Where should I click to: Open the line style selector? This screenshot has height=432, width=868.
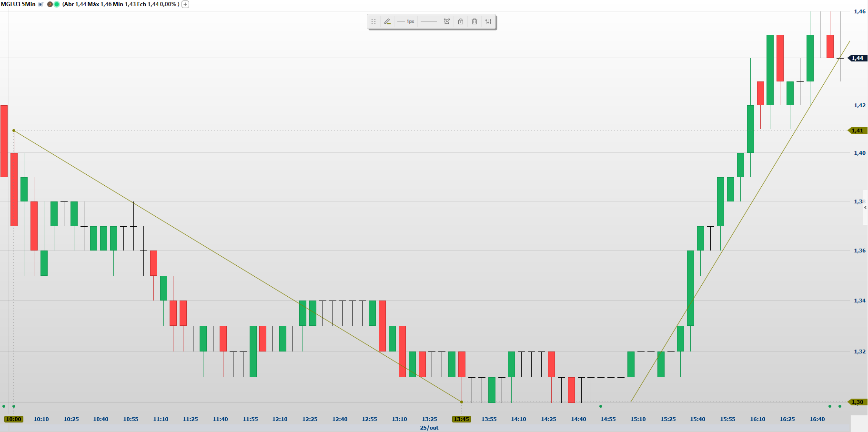click(x=428, y=21)
